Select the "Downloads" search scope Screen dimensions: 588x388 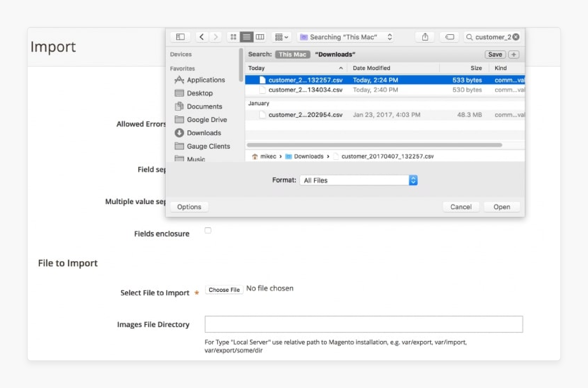coord(335,54)
